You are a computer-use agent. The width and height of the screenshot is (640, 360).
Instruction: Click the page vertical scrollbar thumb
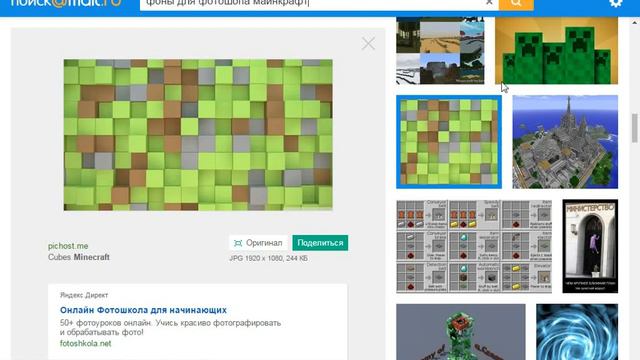[634, 129]
